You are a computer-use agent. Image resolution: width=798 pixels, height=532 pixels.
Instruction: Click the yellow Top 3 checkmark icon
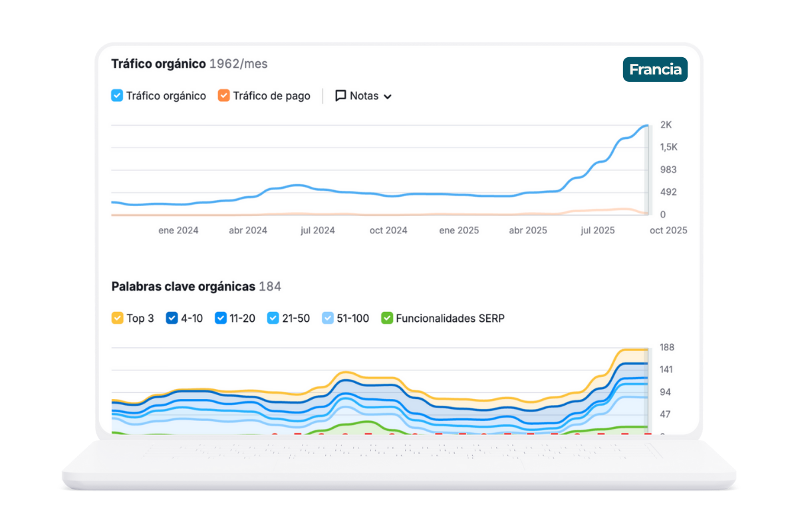(x=116, y=318)
